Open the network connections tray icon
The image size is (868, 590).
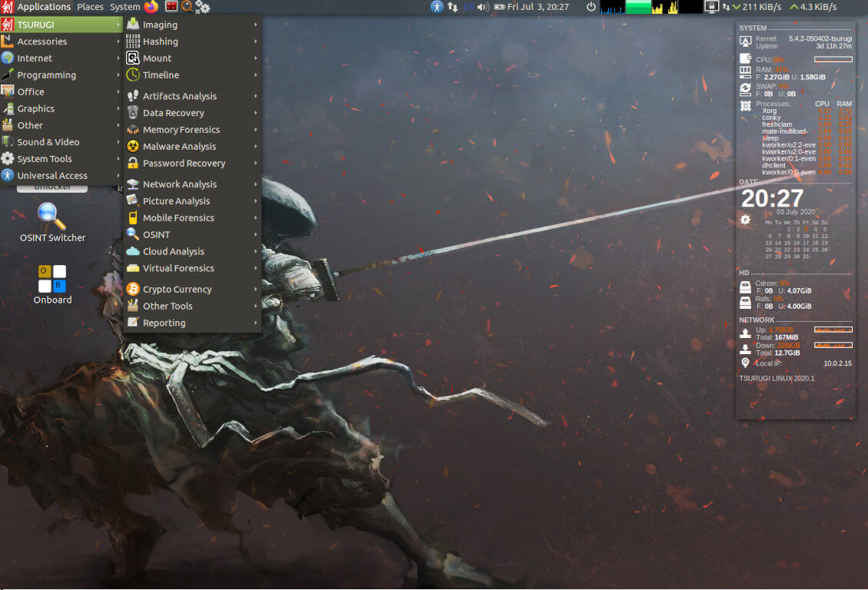click(x=453, y=7)
